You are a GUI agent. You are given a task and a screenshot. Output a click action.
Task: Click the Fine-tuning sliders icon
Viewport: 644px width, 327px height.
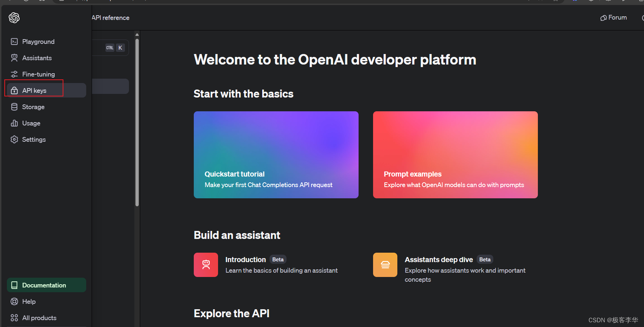(x=14, y=74)
